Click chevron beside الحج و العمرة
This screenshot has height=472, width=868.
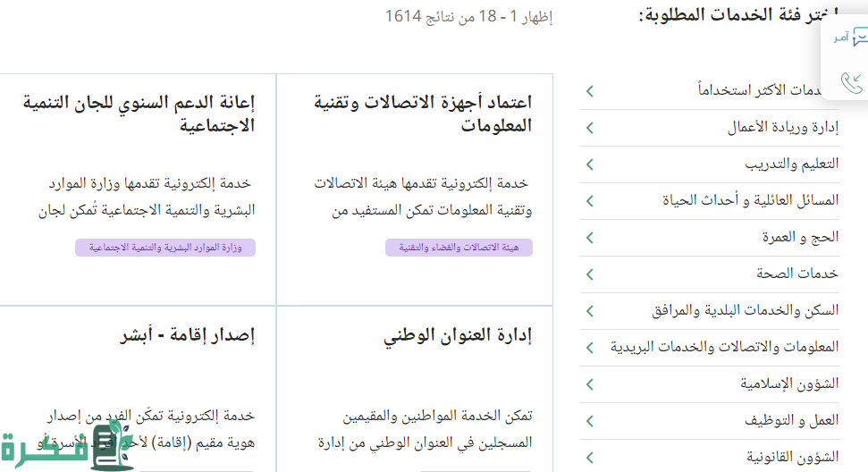tap(589, 238)
